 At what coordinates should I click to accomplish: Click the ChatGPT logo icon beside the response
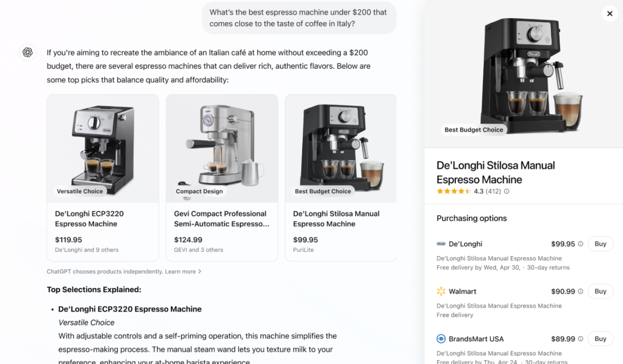tap(28, 52)
